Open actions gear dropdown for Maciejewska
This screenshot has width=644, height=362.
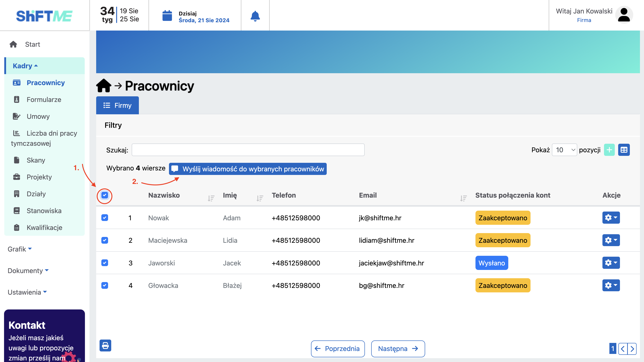coord(611,240)
